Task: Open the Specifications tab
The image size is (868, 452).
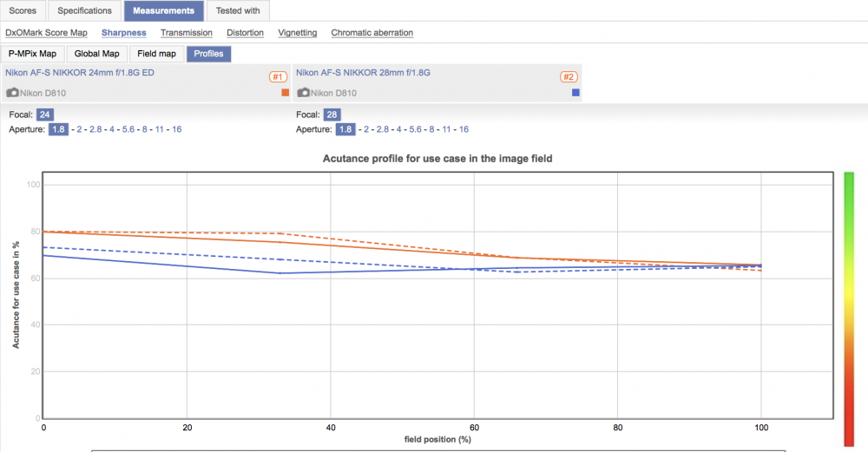Action: click(85, 10)
